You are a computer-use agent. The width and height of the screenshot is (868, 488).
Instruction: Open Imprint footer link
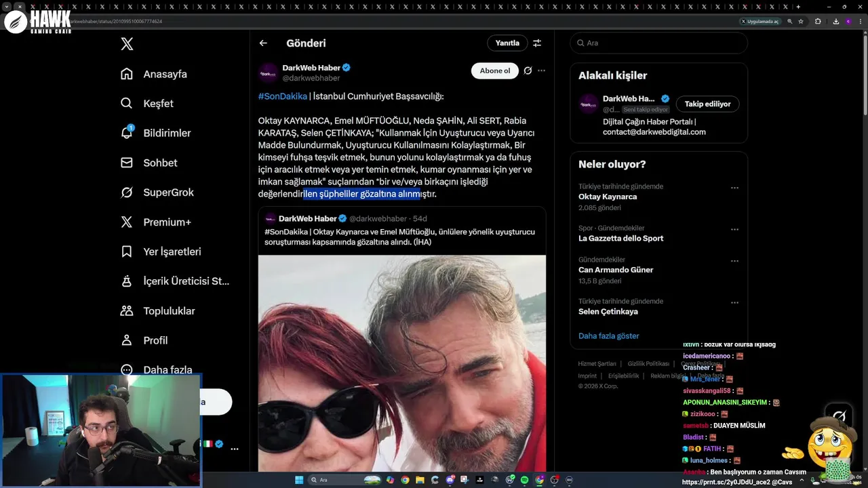(x=587, y=375)
